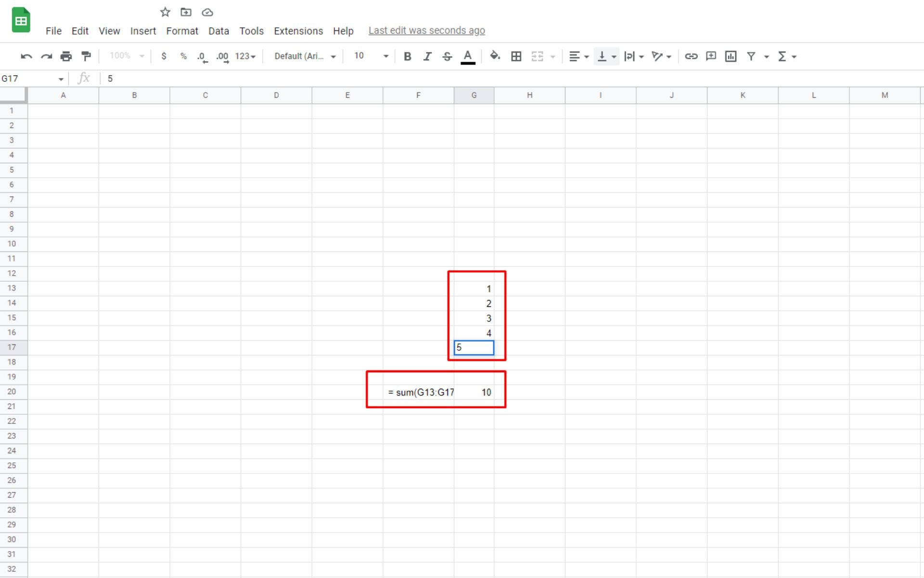Open the View menu
The height and width of the screenshot is (578, 924).
point(109,31)
